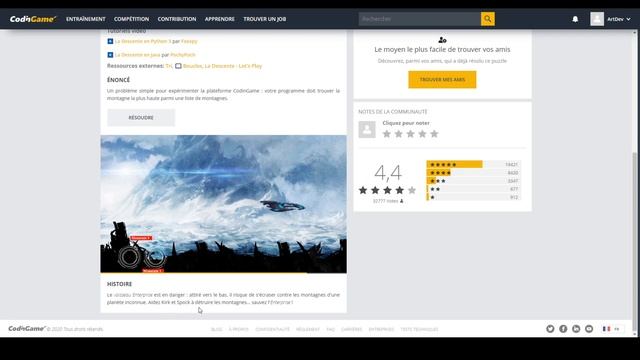Expand the ArtDev account dropdown
Viewport: 640px width, 360px height.
[x=619, y=19]
